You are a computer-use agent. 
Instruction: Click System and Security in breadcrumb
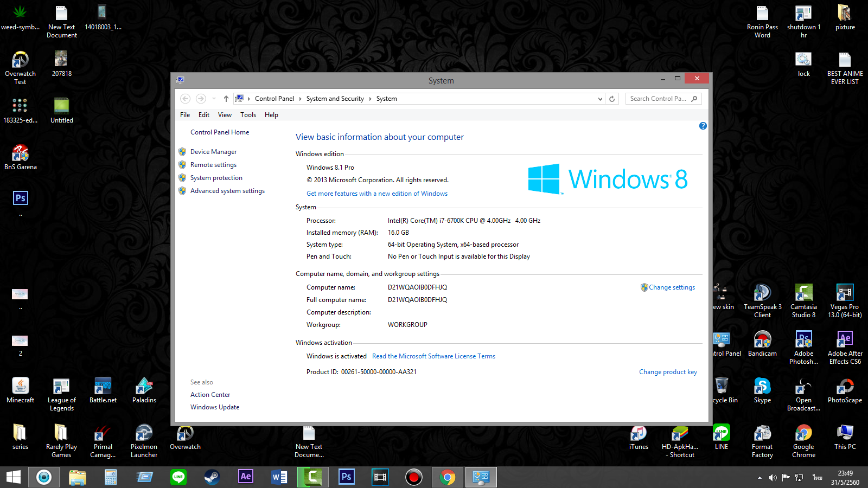click(335, 99)
